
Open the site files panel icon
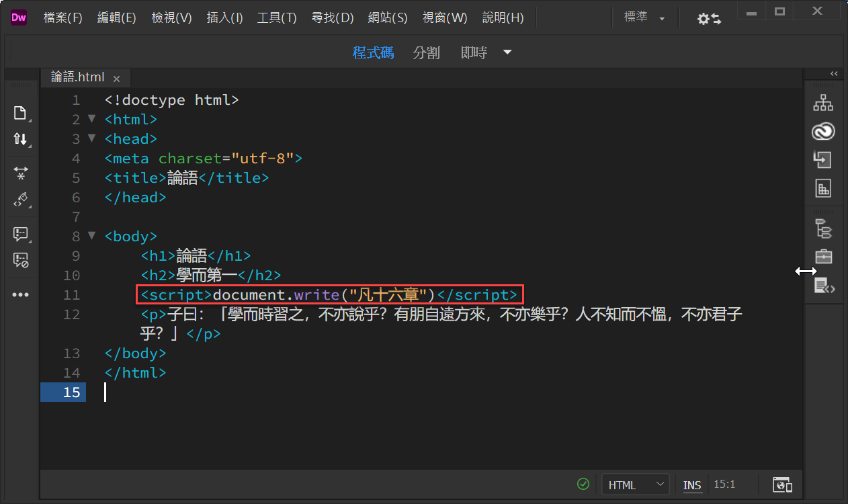tap(823, 103)
